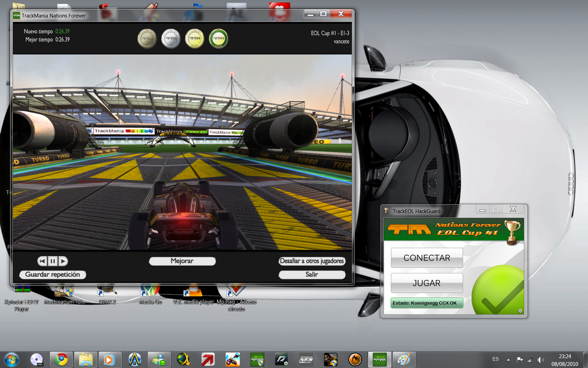Click CONECTAR in TrackEOL HackGuard

pyautogui.click(x=427, y=258)
